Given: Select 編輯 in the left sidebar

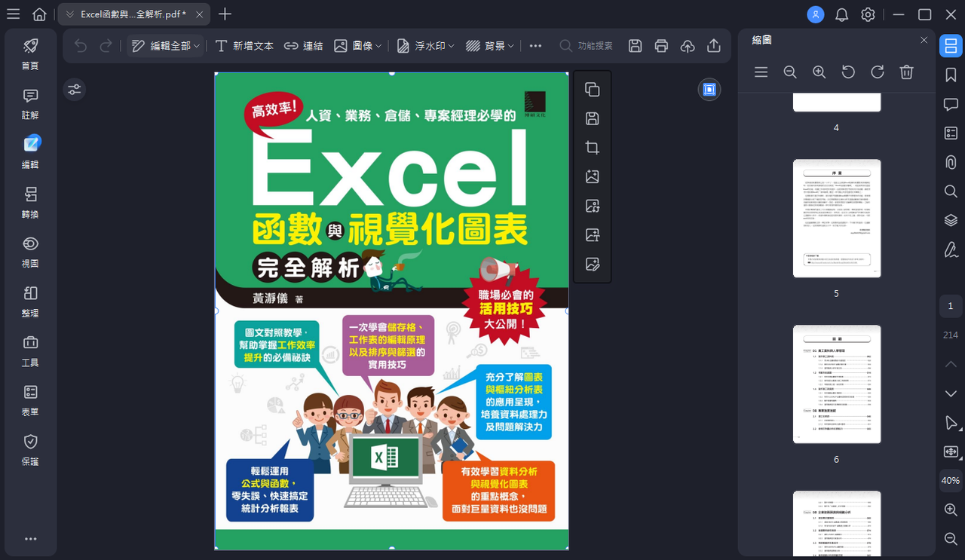Looking at the screenshot, I should (30, 153).
